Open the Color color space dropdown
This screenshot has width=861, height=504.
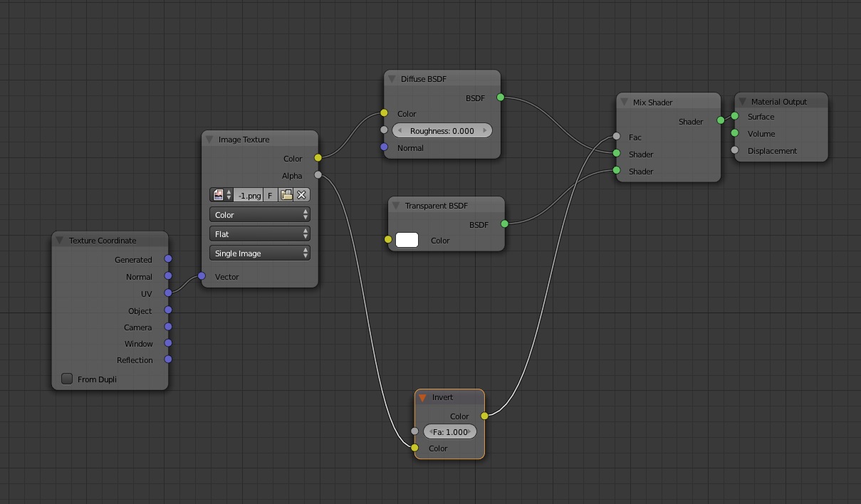[x=260, y=214]
